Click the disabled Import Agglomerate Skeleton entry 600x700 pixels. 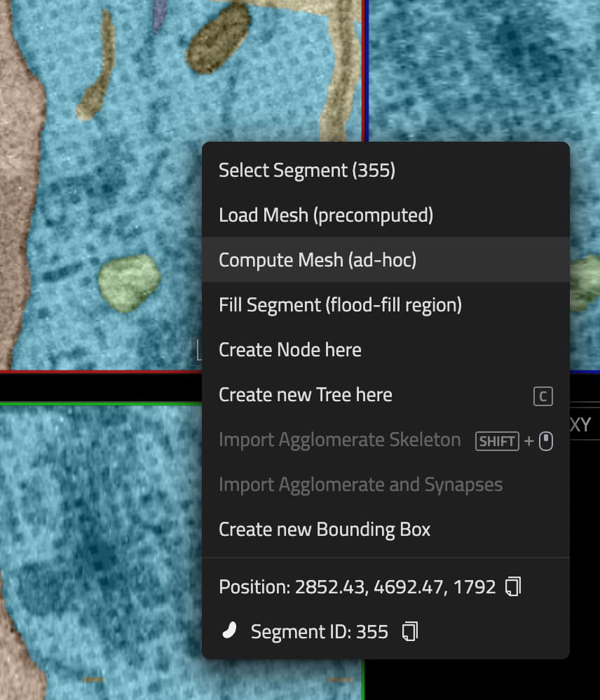339,439
